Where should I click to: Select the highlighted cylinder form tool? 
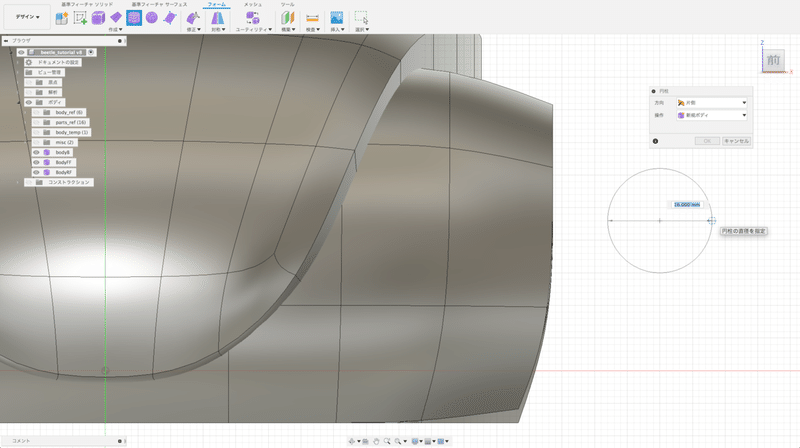coord(133,17)
